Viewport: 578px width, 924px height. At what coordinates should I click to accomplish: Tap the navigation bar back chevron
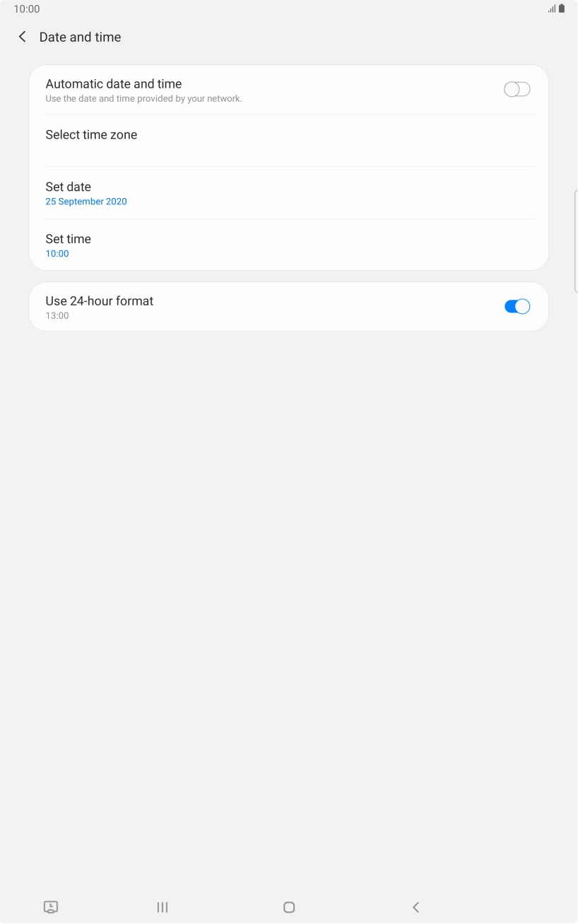415,907
